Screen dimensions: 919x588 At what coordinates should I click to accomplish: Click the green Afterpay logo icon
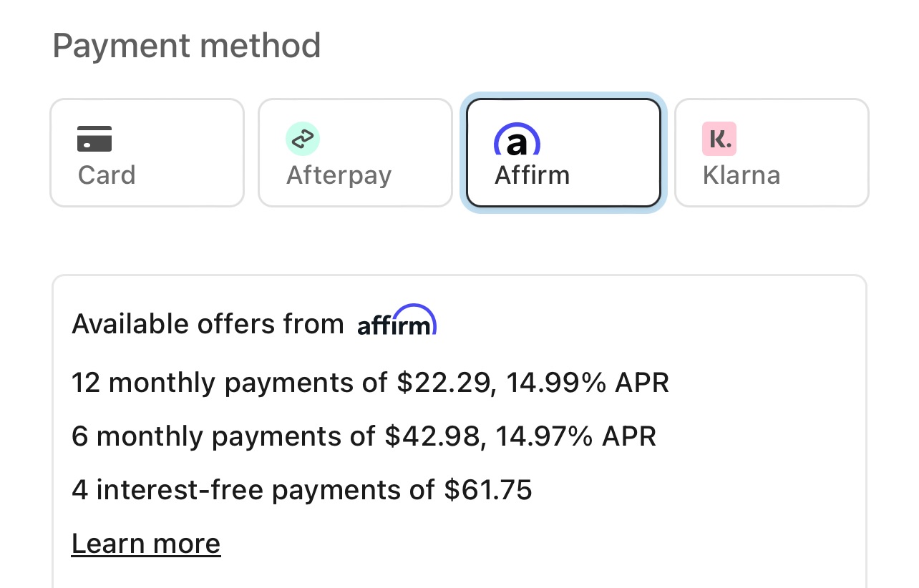pos(303,139)
